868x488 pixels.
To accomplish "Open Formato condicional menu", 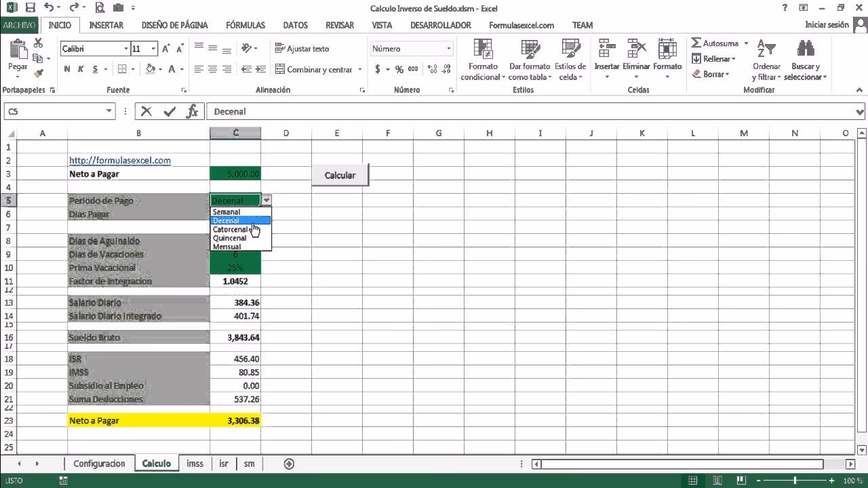I will (483, 60).
